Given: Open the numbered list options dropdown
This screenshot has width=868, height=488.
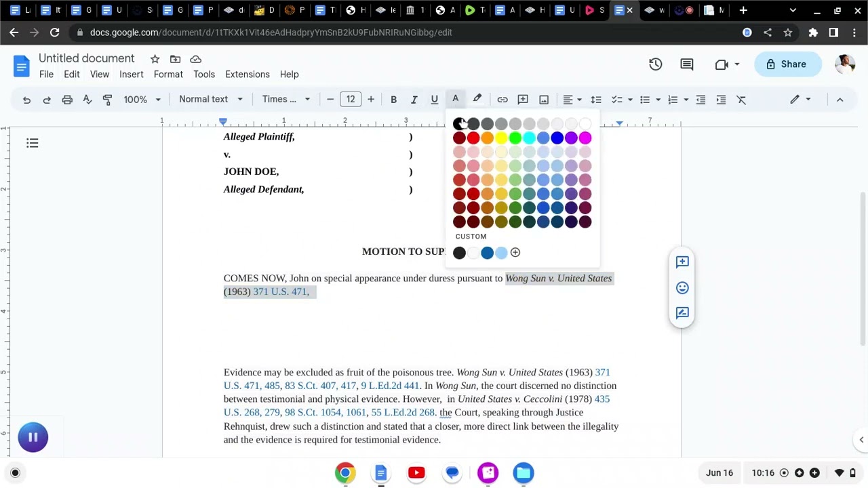Looking at the screenshot, I should point(677,100).
